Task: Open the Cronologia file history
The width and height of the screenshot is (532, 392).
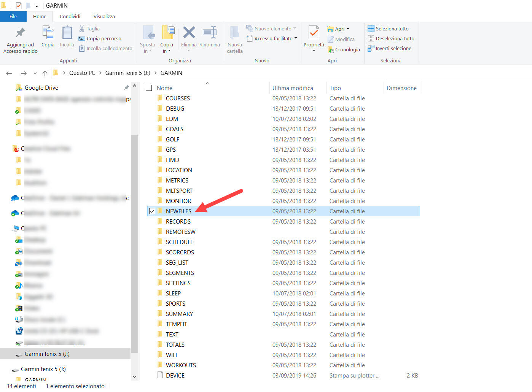Action: [344, 49]
